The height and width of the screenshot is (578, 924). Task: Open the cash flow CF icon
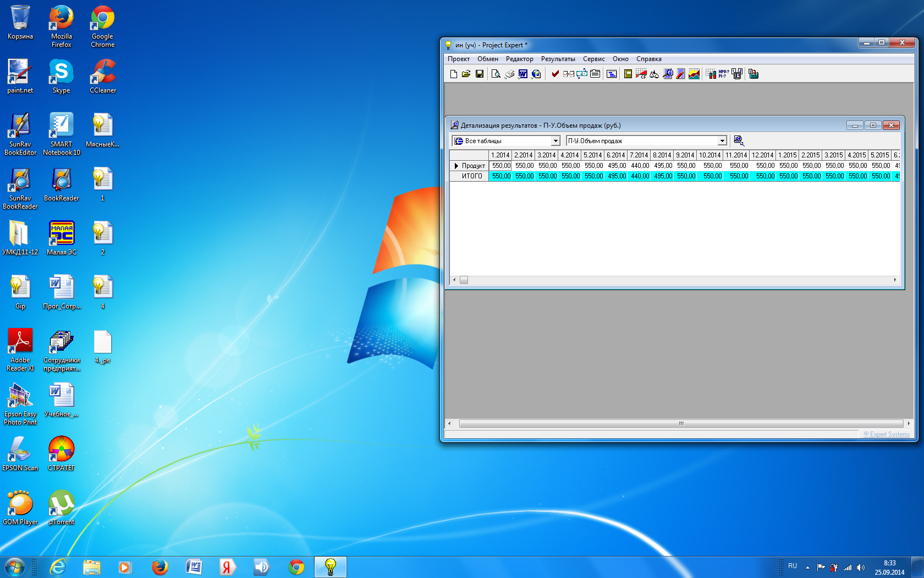click(641, 74)
